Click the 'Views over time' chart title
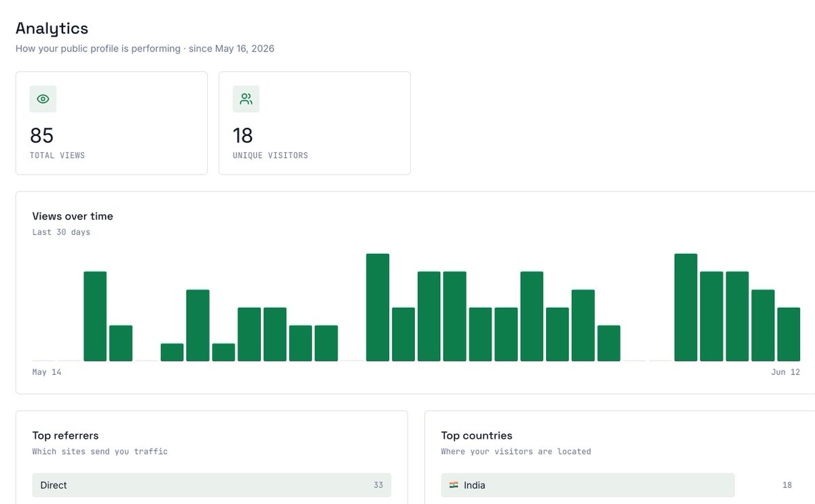This screenshot has height=504, width=815. click(73, 216)
